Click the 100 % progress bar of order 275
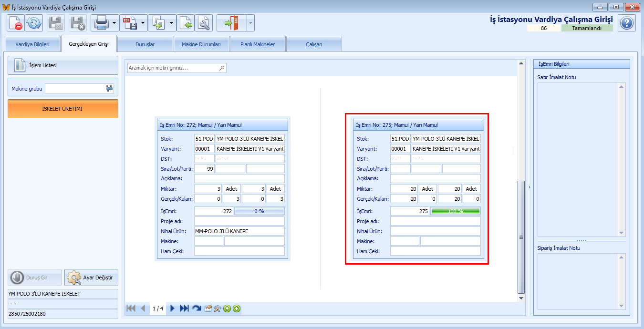Viewport: 644px width, 329px height. (456, 211)
